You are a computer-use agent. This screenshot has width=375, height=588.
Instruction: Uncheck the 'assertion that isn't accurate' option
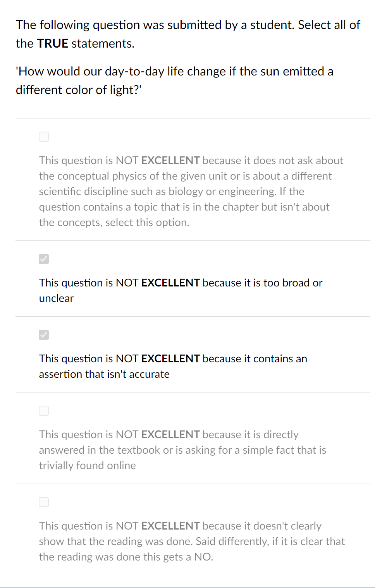(x=44, y=335)
